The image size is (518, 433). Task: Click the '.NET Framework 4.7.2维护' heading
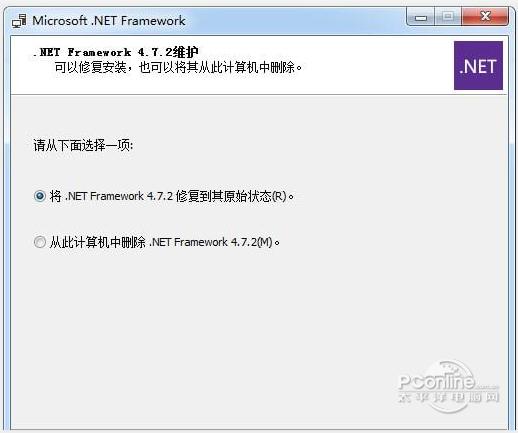(x=116, y=52)
